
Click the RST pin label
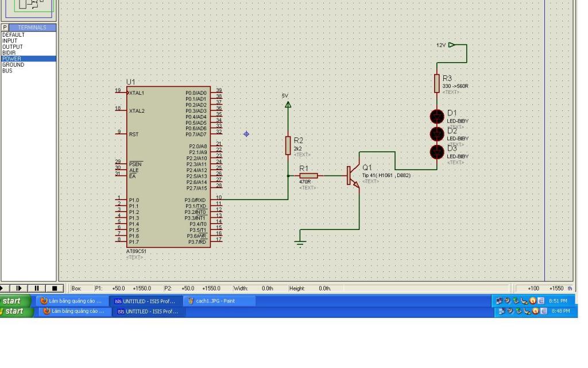tap(134, 135)
